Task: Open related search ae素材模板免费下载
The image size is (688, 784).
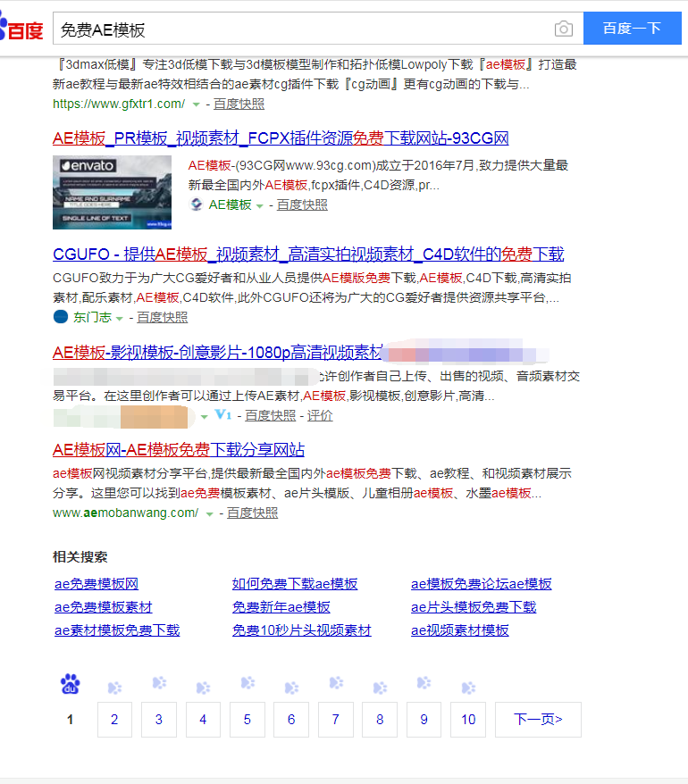Action: (117, 630)
